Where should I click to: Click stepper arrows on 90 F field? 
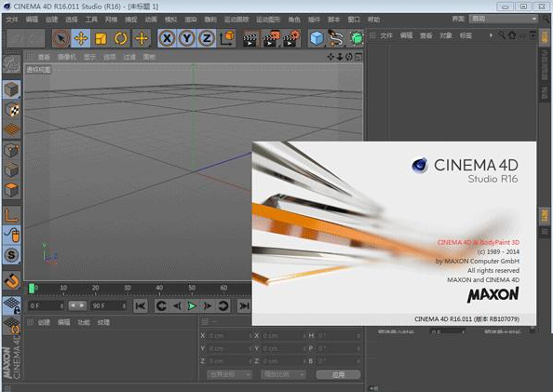tap(124, 305)
